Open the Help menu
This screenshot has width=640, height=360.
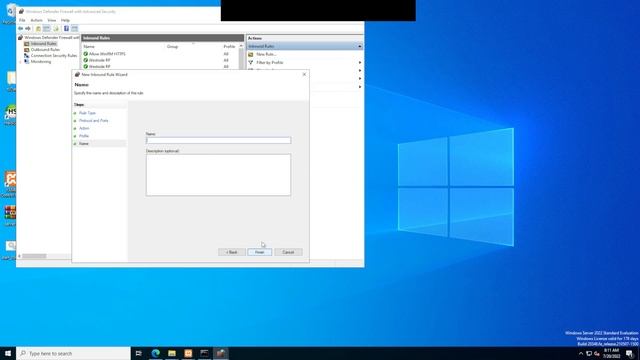65,20
